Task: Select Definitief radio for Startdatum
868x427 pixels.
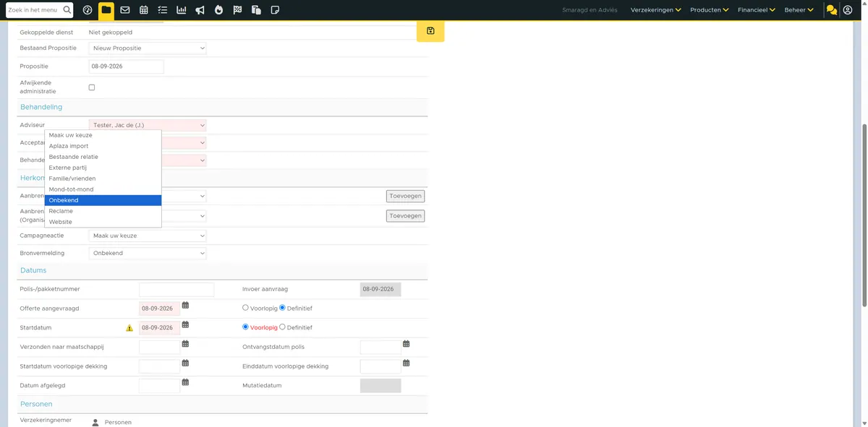Action: [x=282, y=327]
